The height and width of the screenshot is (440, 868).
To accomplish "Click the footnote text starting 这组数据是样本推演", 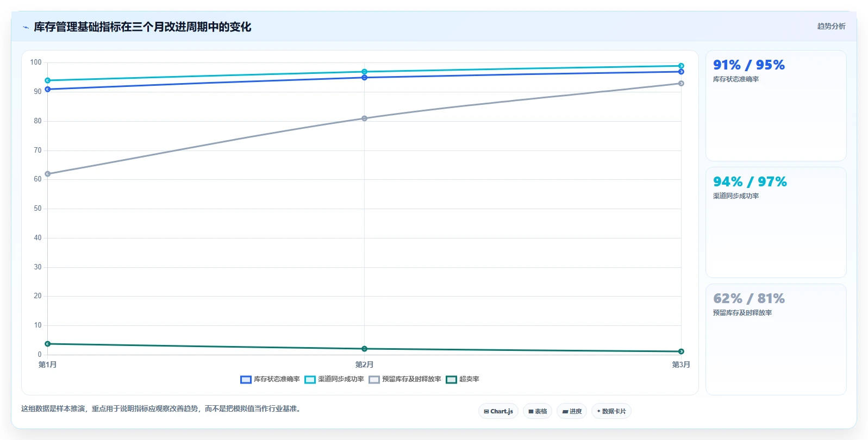I will [x=162, y=408].
